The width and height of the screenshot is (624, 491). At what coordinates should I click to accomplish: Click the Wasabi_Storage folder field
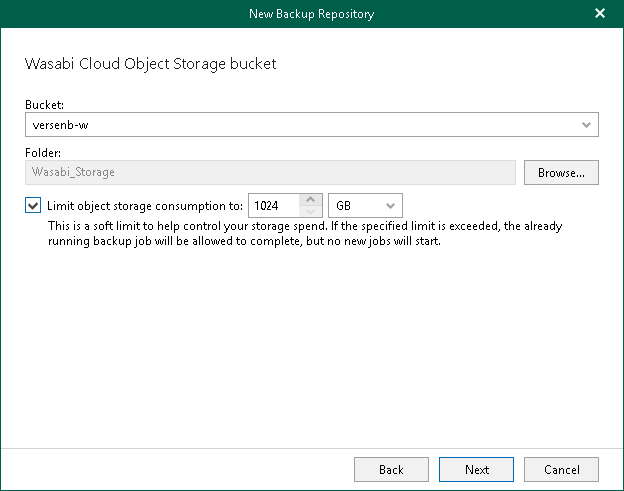pyautogui.click(x=270, y=172)
